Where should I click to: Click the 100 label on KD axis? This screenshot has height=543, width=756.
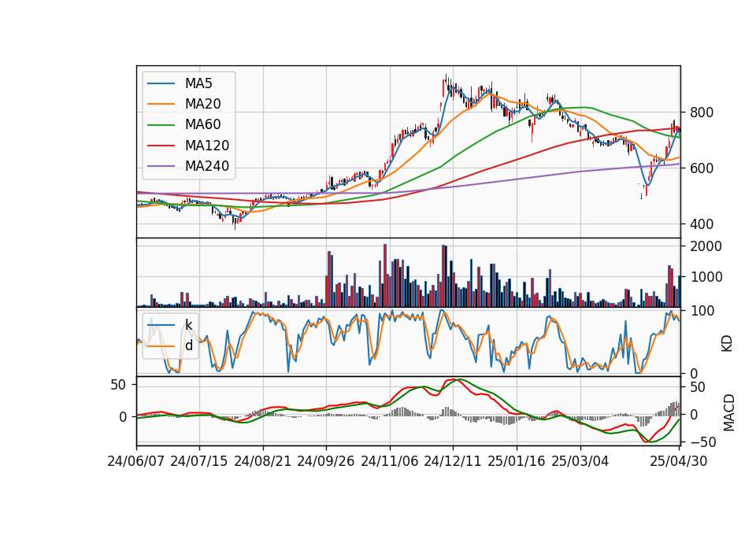click(702, 312)
